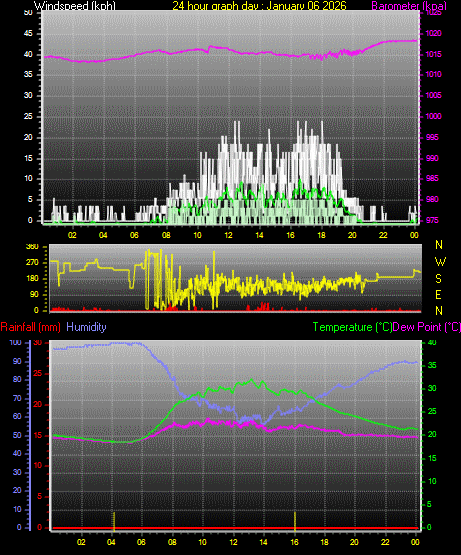Click the 15 value on windspeed axis
The image size is (461, 555).
[x=28, y=158]
